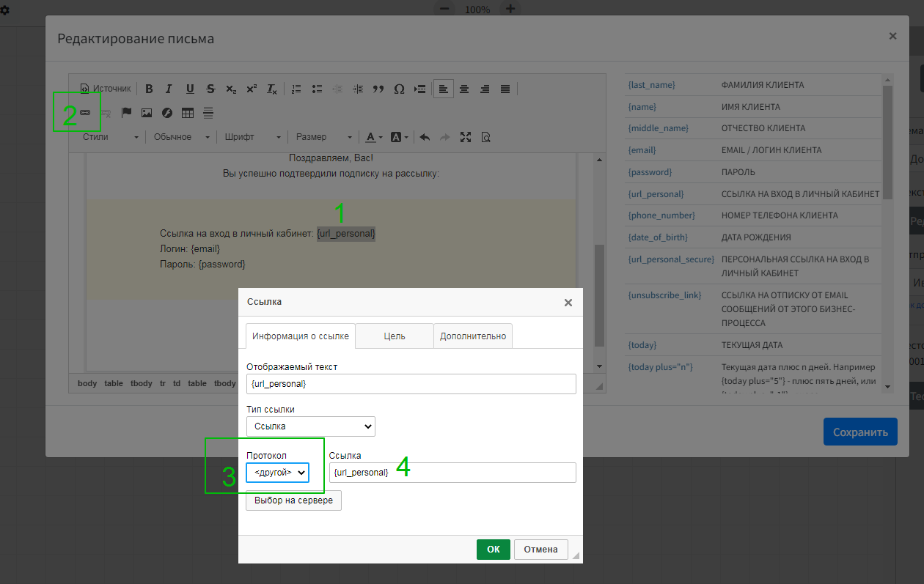Switch to the Цель tab

(x=395, y=336)
